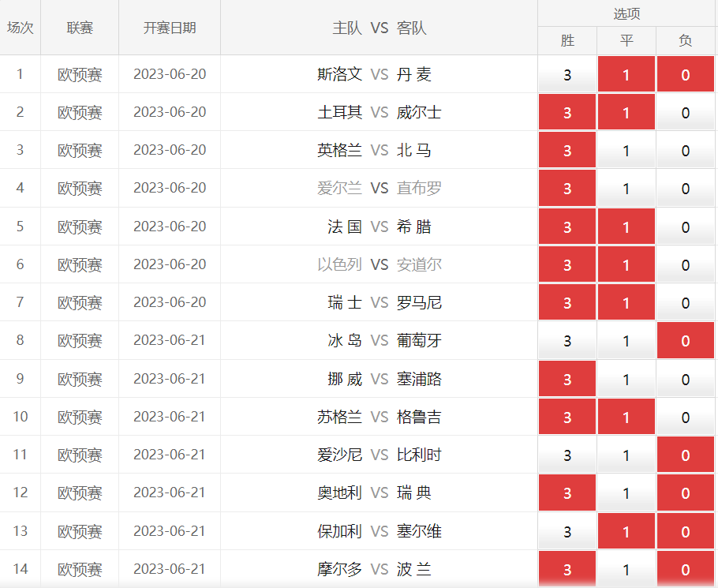The width and height of the screenshot is (718, 588).
Task: Select win option 3 for 冰岛 vs 葡萄牙
Action: click(567, 341)
